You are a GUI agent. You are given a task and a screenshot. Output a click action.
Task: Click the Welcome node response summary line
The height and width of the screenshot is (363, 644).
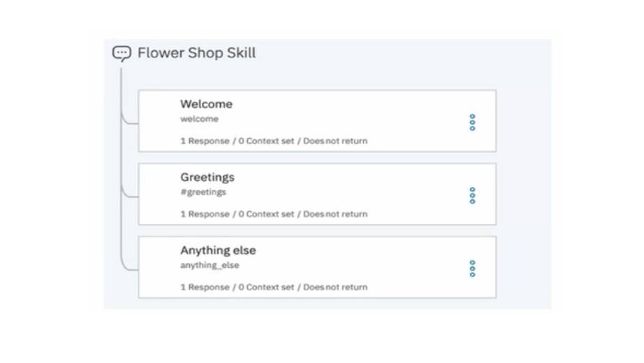coord(274,141)
